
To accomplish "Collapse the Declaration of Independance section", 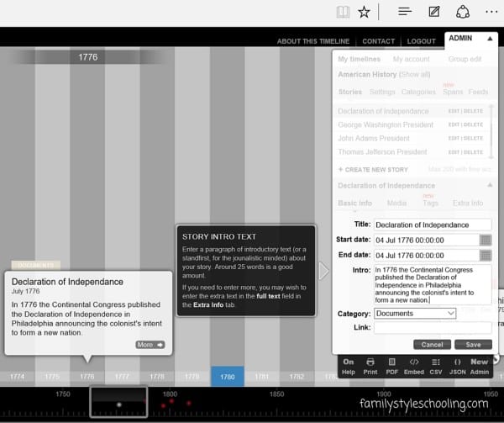I will point(489,185).
